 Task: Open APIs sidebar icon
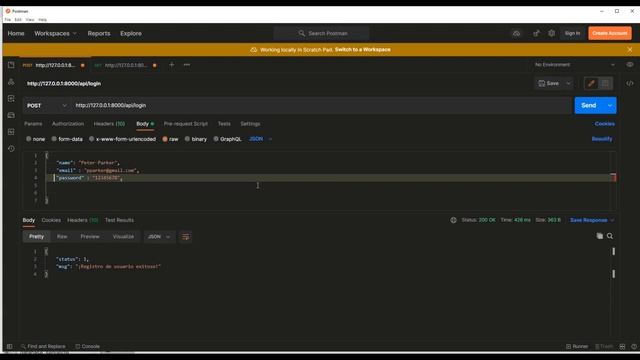pyautogui.click(x=11, y=82)
